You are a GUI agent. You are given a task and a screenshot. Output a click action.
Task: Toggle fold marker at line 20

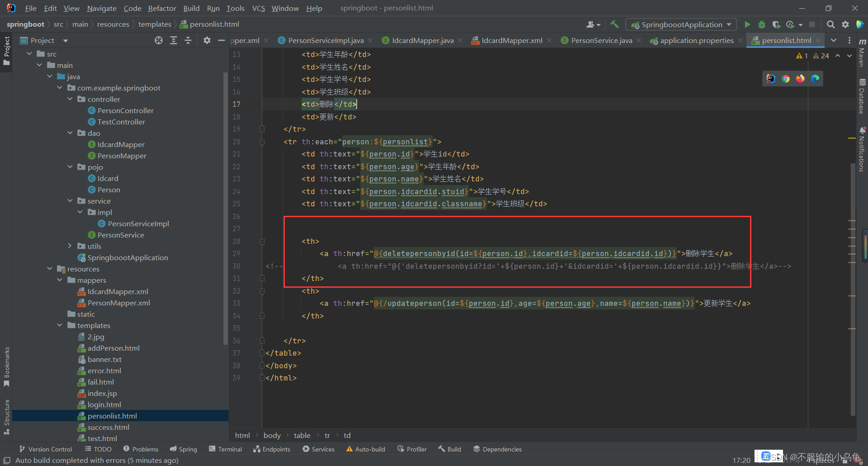(x=262, y=142)
